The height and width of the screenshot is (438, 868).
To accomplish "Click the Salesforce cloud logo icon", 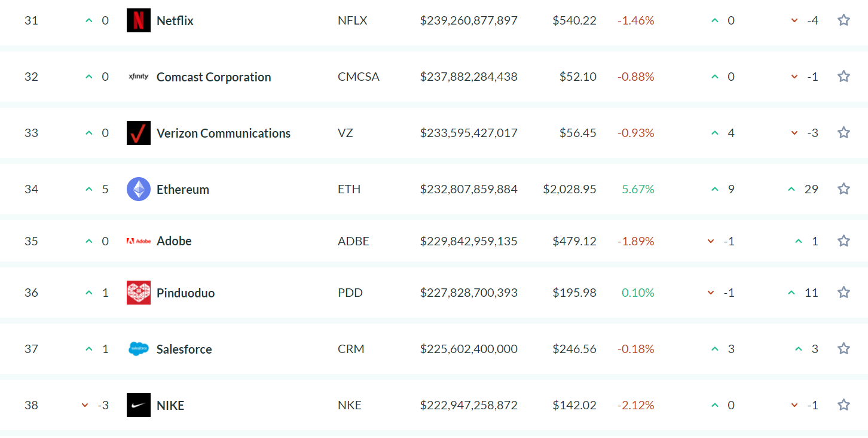I will click(x=138, y=349).
